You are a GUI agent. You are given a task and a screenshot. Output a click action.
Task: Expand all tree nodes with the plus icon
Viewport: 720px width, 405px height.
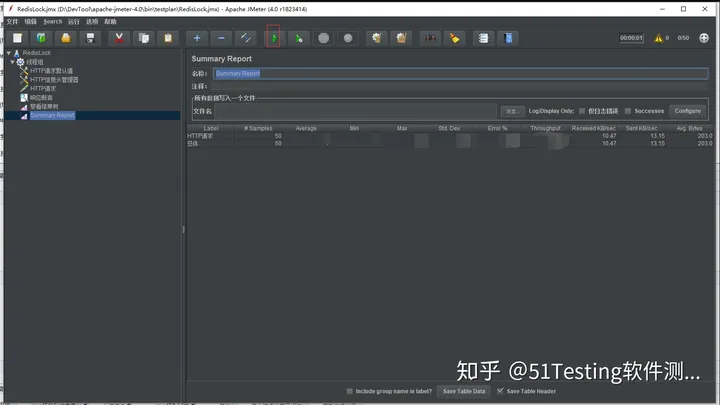(197, 38)
